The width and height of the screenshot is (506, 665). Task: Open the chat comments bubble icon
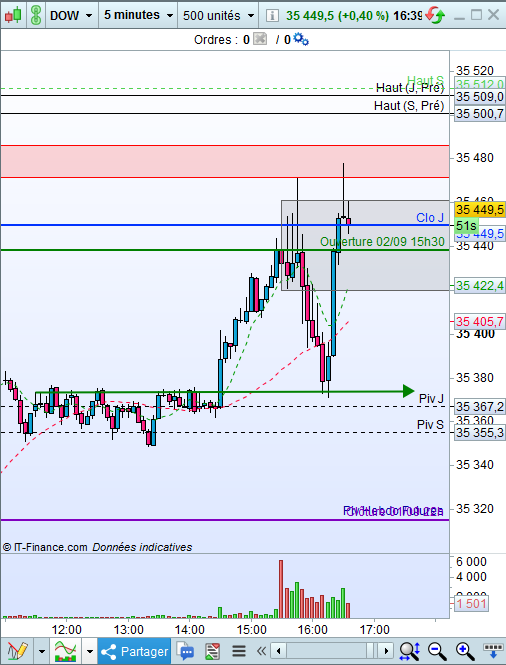[185, 651]
